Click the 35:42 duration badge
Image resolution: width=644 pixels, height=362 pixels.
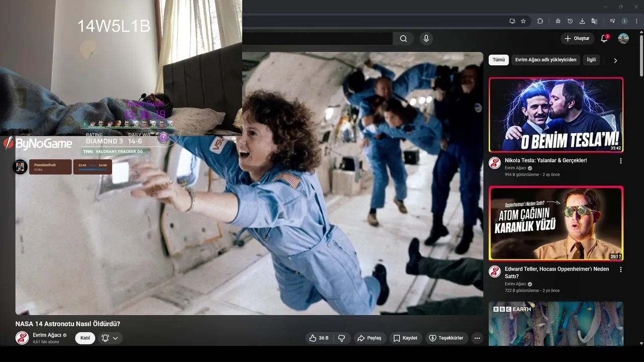click(616, 148)
